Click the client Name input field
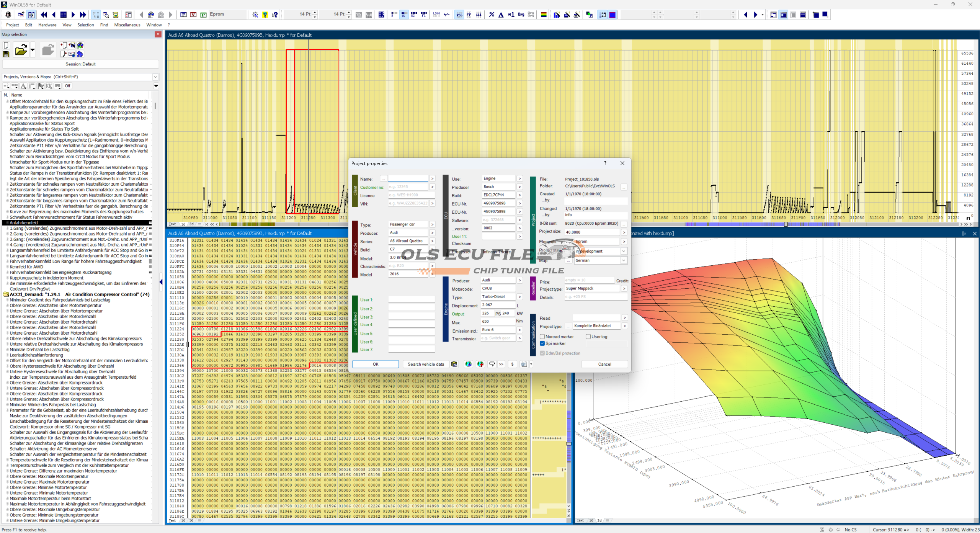The width and height of the screenshot is (980, 533). (x=408, y=179)
